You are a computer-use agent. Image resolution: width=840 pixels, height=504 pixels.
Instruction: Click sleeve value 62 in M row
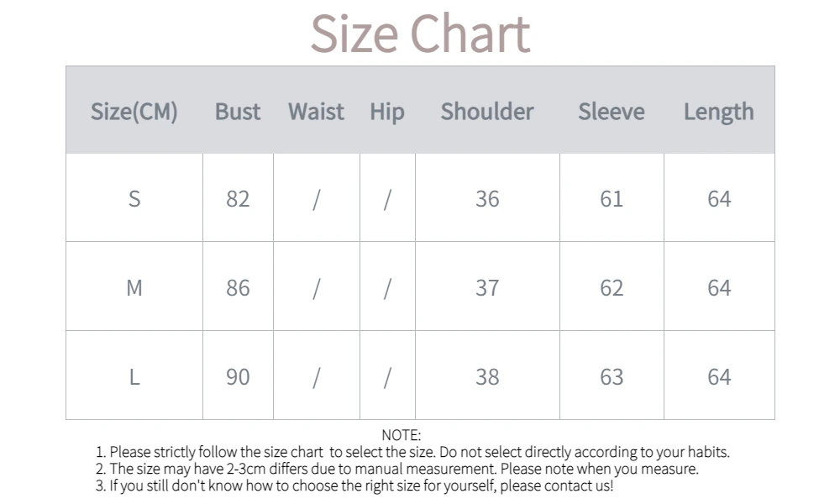[612, 288]
